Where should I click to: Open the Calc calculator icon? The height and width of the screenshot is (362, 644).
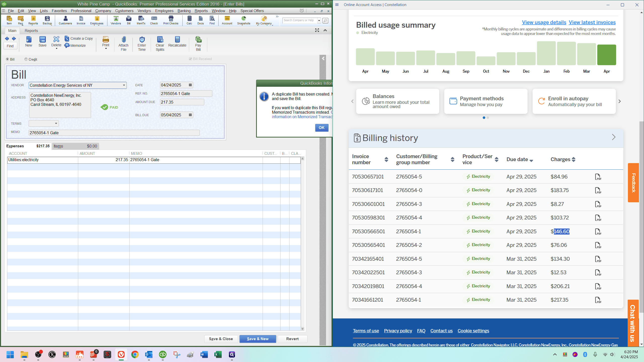coord(189,20)
